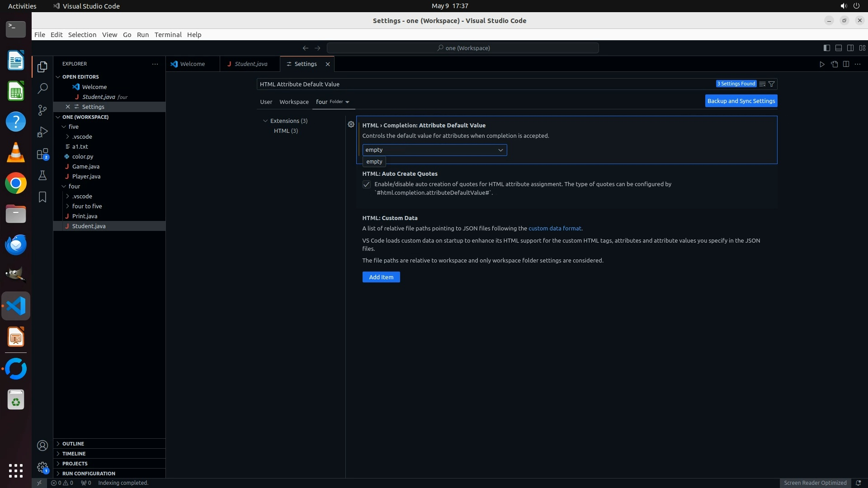
Task: Open the Bookmarks activity bar icon
Action: pos(42,197)
